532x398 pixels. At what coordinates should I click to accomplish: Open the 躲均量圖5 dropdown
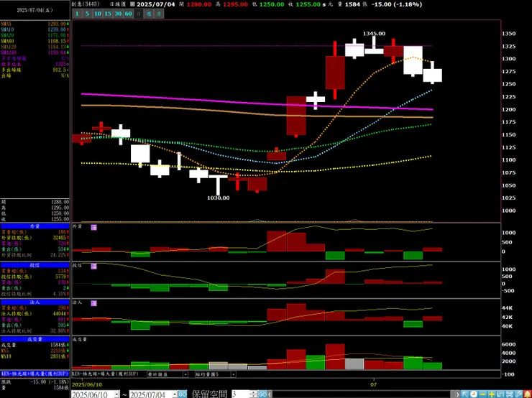tap(234, 374)
